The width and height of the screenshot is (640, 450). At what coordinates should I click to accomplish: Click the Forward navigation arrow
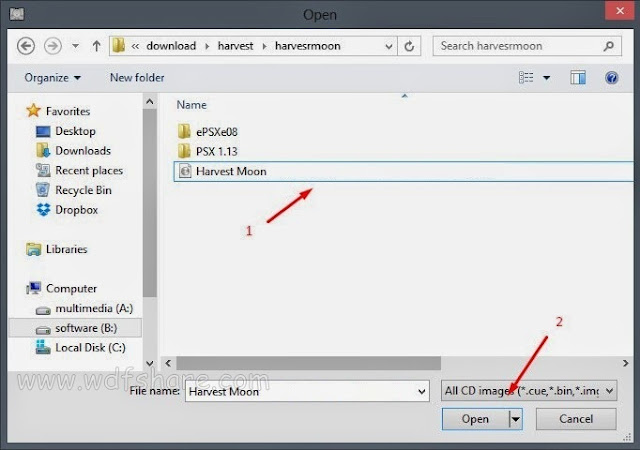click(53, 46)
